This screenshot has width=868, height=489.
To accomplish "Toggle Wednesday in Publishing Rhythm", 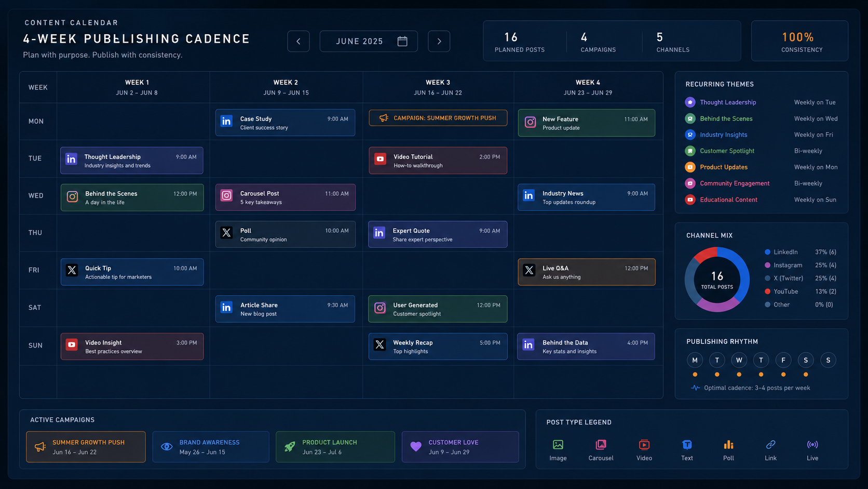I will pos(739,360).
